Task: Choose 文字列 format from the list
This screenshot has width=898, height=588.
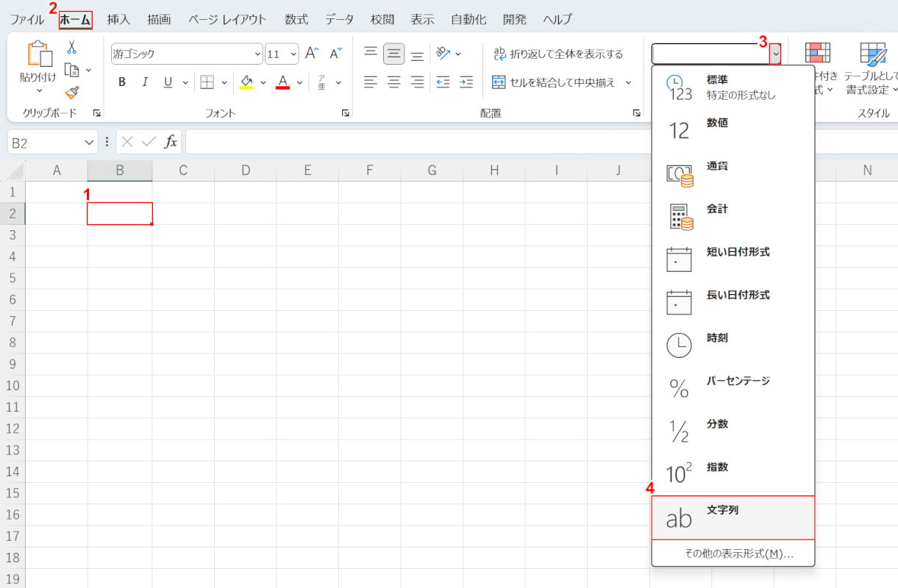Action: 733,518
